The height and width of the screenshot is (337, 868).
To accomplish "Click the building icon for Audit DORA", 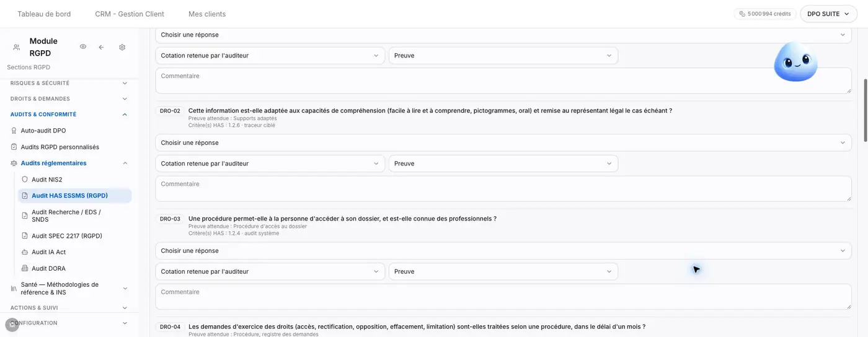I will click(x=25, y=268).
